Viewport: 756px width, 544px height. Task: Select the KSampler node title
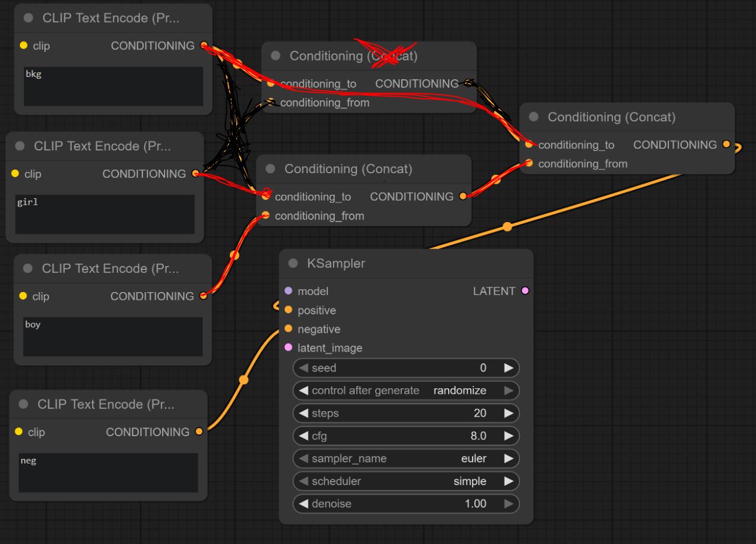click(336, 264)
